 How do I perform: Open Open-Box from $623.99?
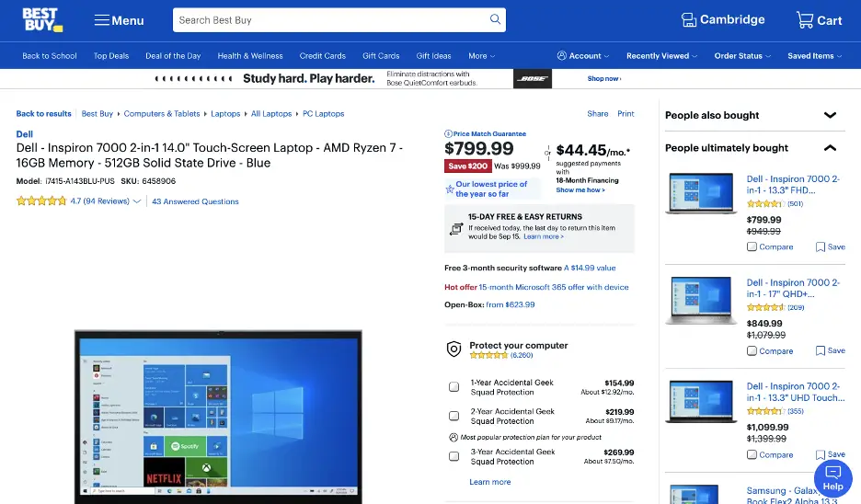pyautogui.click(x=511, y=304)
